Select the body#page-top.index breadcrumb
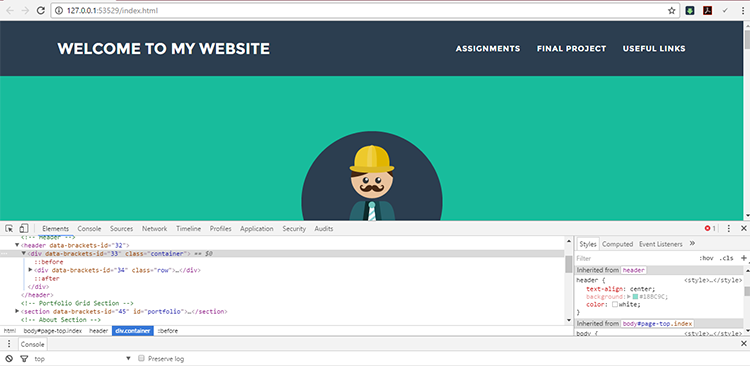750x366 pixels. coord(53,331)
